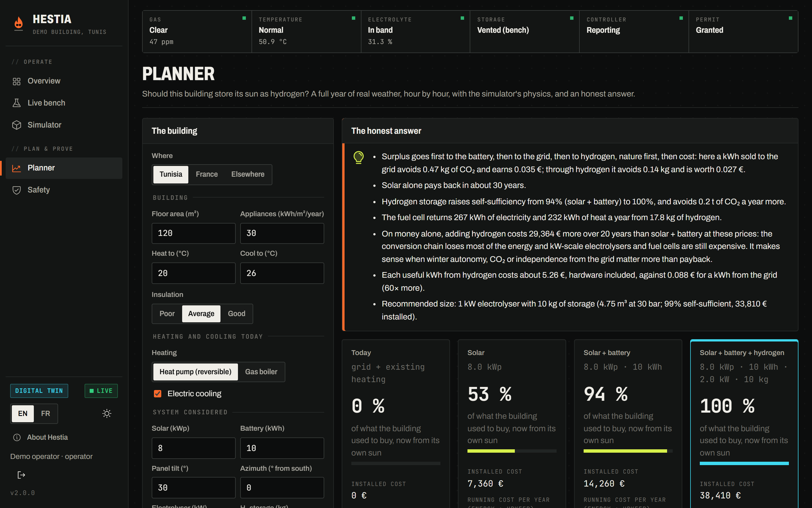
Task: Click 'Solar alone pays back in about 30 years'
Action: point(453,185)
